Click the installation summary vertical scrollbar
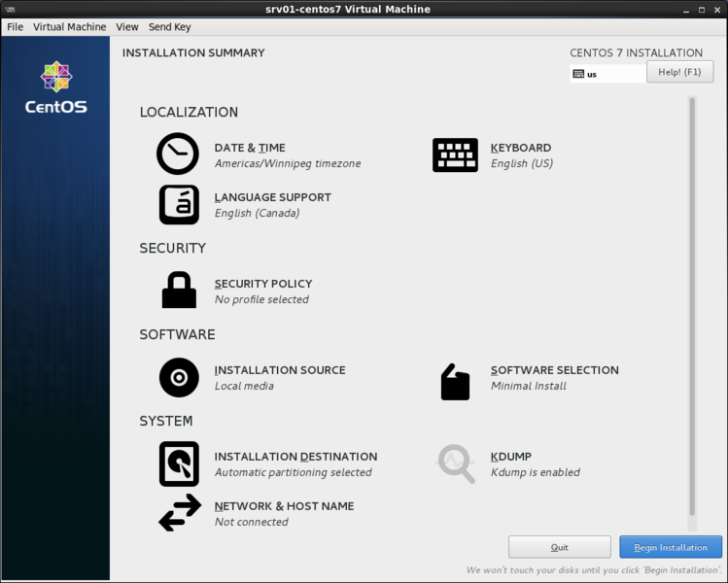The height and width of the screenshot is (583, 728). coord(692,306)
